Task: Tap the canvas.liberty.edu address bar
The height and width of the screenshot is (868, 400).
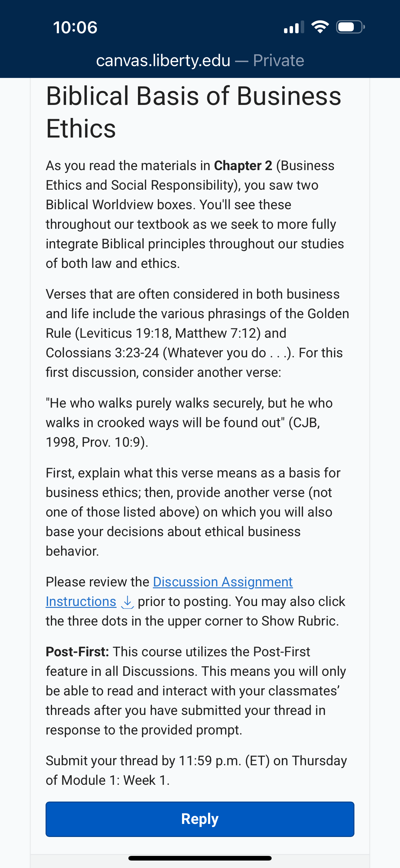Action: (x=200, y=61)
